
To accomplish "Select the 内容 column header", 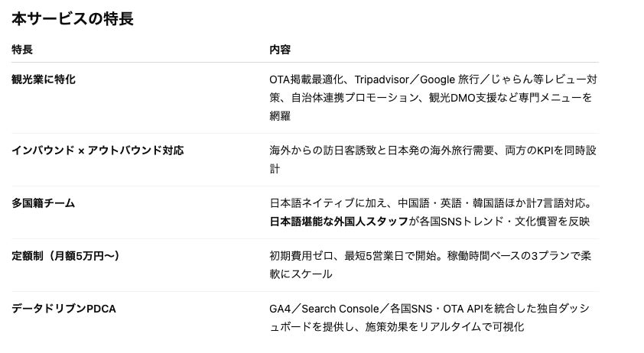I will pyautogui.click(x=280, y=50).
